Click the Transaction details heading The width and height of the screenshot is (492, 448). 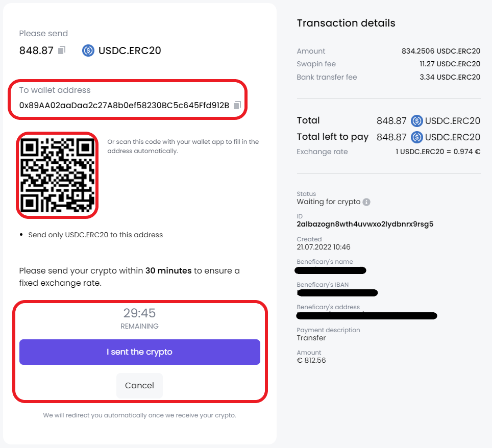tap(346, 23)
